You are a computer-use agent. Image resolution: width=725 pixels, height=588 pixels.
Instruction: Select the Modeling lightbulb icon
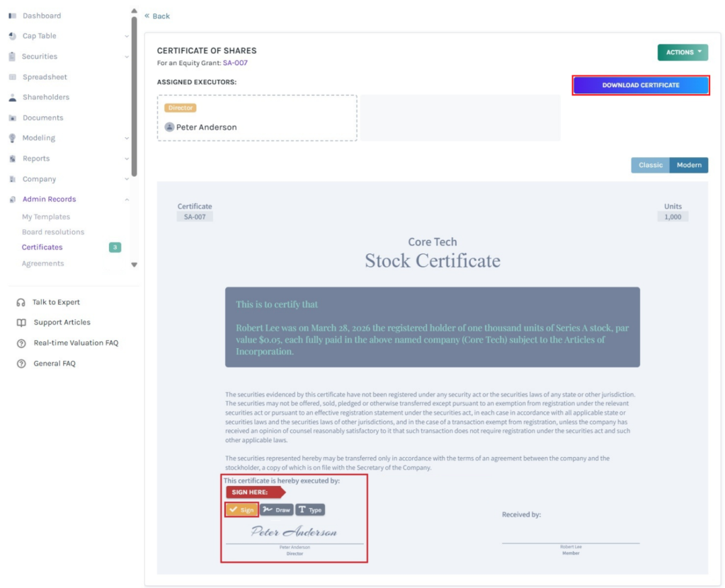[11, 138]
